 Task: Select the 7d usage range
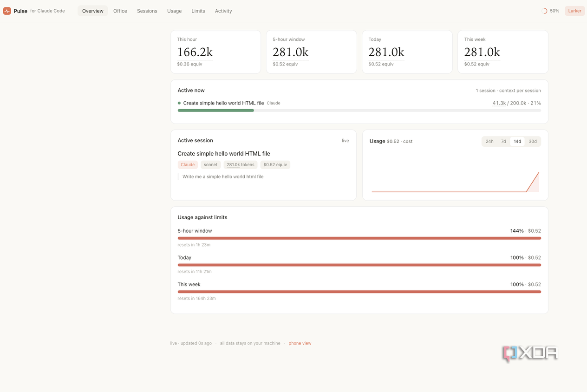(503, 141)
